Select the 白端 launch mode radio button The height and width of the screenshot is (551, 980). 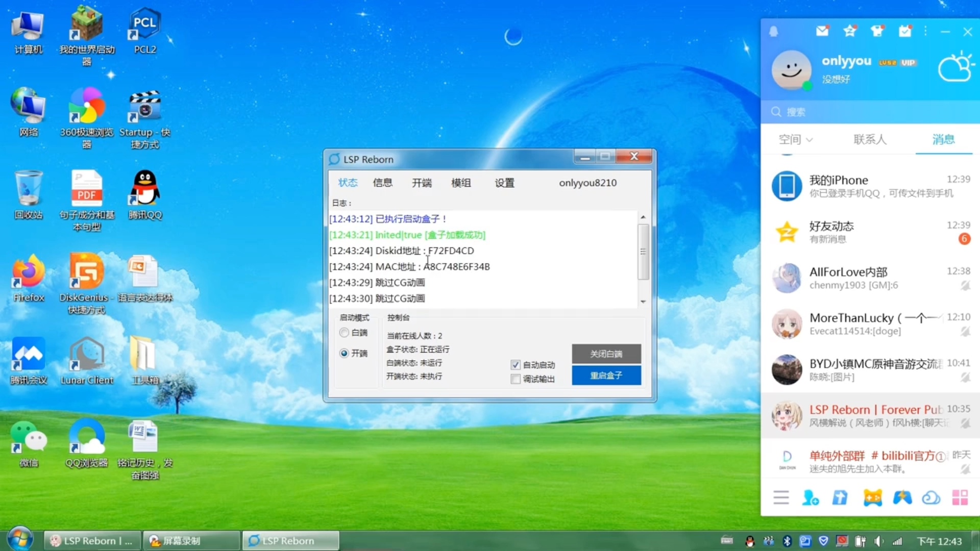tap(345, 333)
